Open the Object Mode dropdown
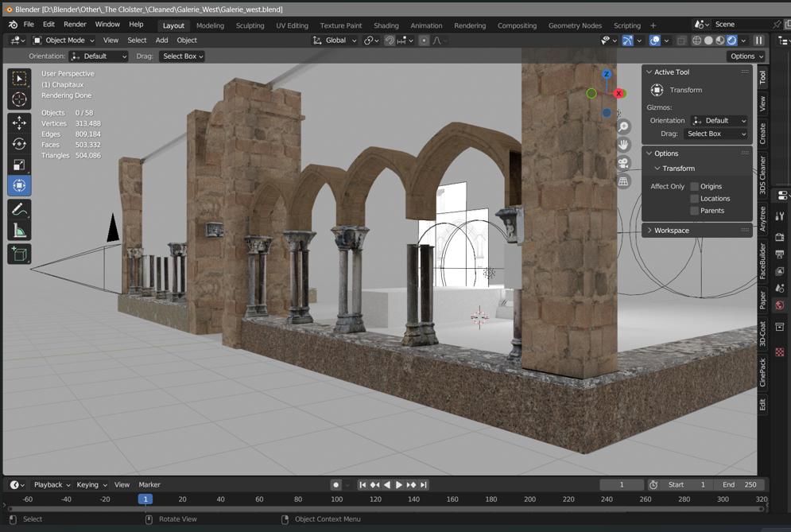The image size is (791, 532). click(64, 41)
